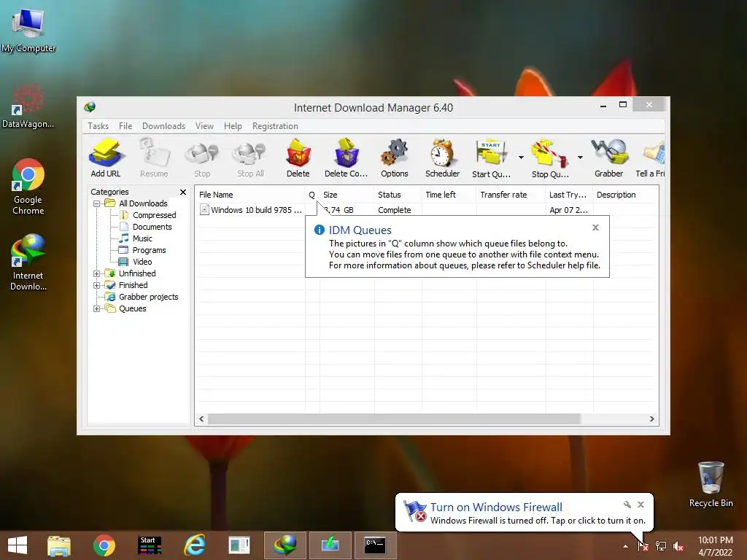Close the Categories panel
The image size is (747, 560).
coord(183,192)
